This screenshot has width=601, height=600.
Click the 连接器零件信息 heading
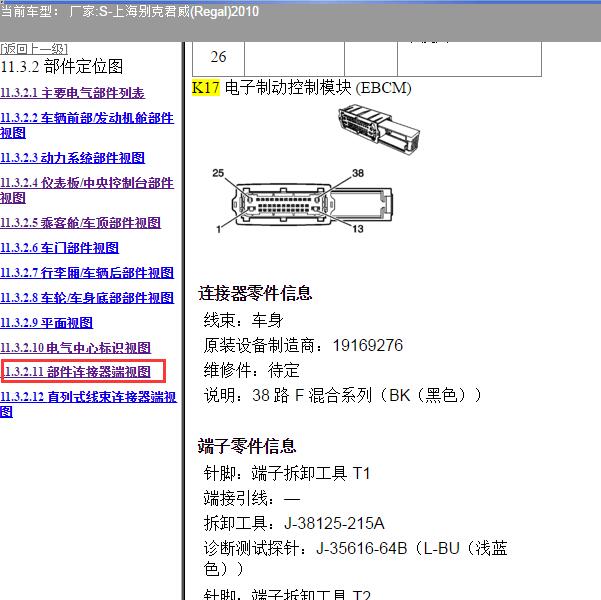pos(255,293)
